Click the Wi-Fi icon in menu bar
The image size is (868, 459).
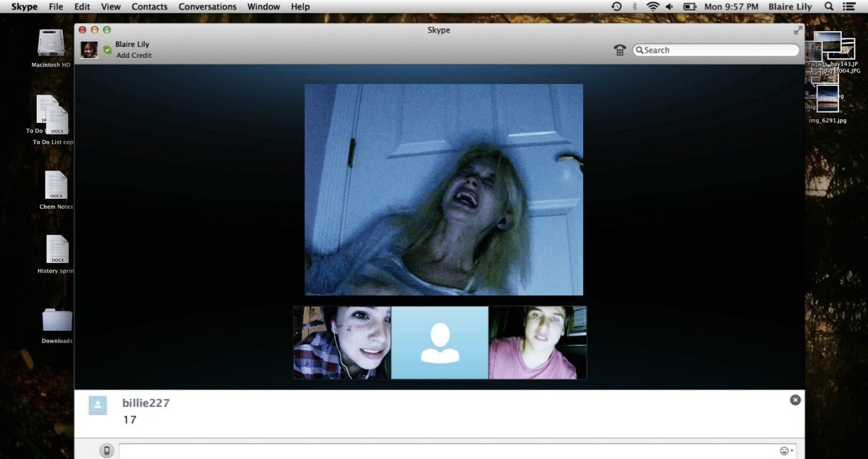(652, 7)
